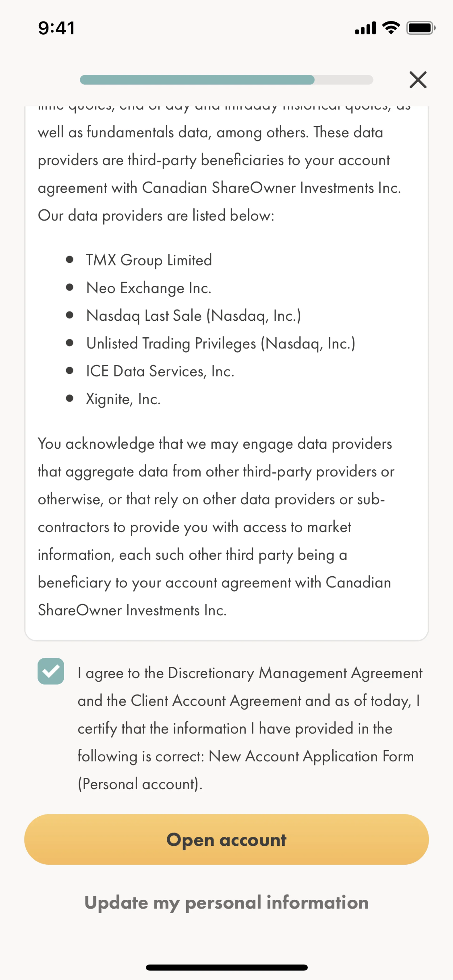The width and height of the screenshot is (453, 980).
Task: Tap the battery indicator icon
Action: click(x=420, y=28)
